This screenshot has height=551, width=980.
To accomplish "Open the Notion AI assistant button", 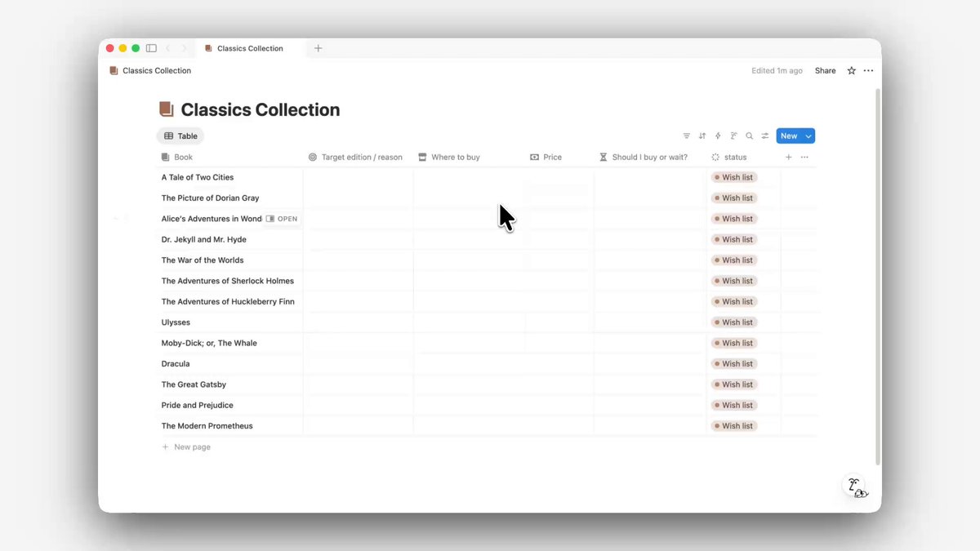I will pyautogui.click(x=855, y=487).
